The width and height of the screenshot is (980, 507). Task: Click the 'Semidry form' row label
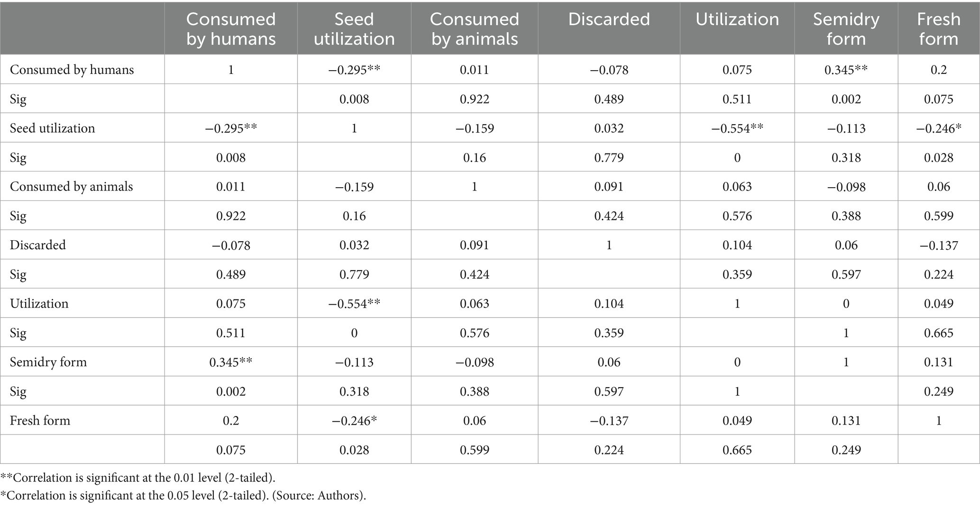48,362
